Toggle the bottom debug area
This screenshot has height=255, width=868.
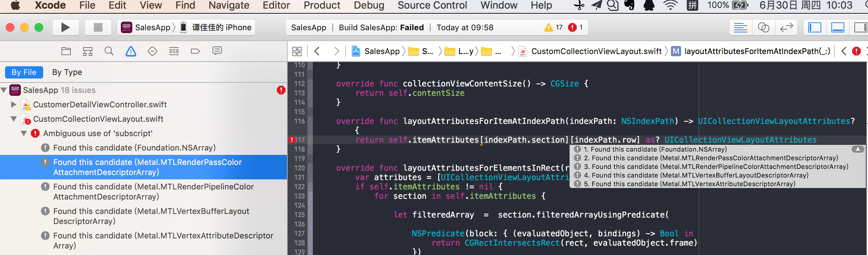point(837,27)
